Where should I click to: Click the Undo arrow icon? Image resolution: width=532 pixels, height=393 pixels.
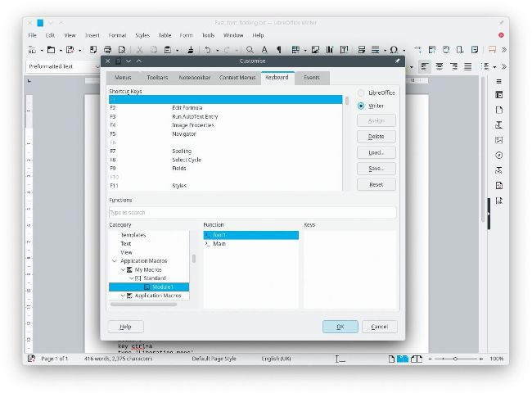point(208,50)
